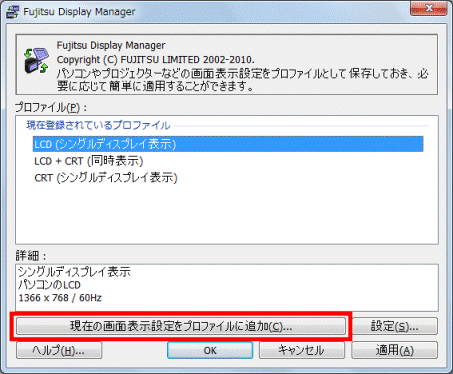Screen dimensions: 453x374
Task: Open help with ヘルプ(H)... button
Action: pyautogui.click(x=59, y=350)
